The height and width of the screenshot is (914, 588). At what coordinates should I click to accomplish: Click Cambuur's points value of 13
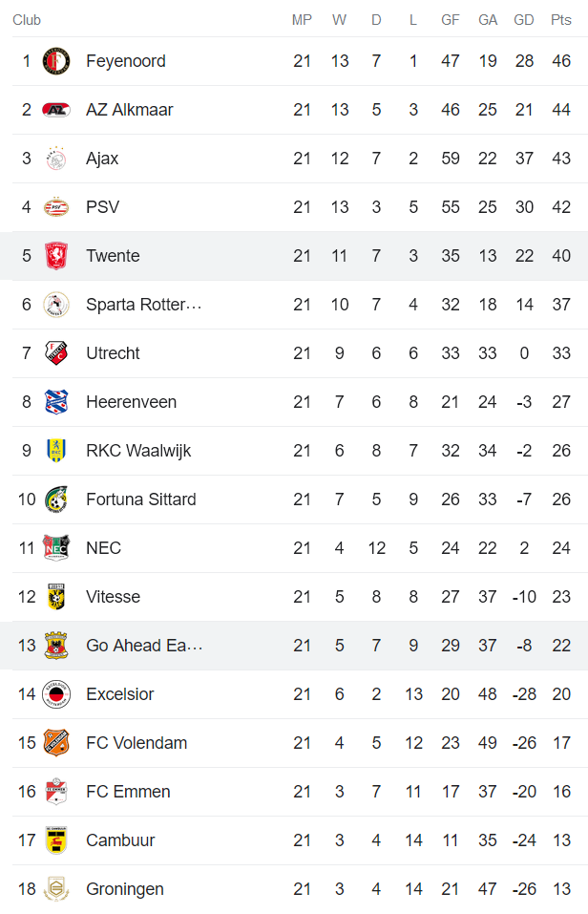click(561, 840)
